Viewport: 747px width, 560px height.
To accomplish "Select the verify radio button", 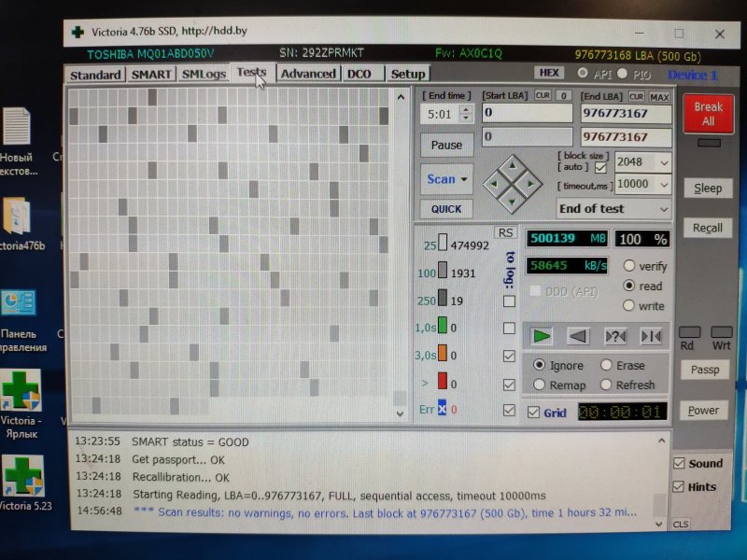I will point(628,266).
